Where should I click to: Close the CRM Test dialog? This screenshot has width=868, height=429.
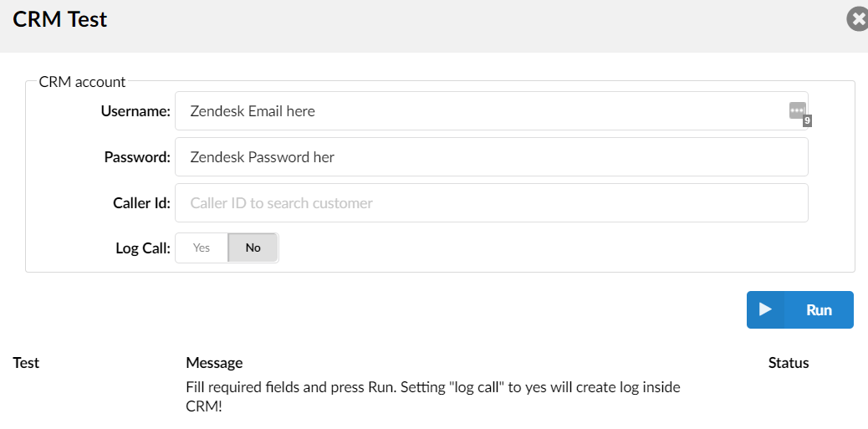pos(858,19)
